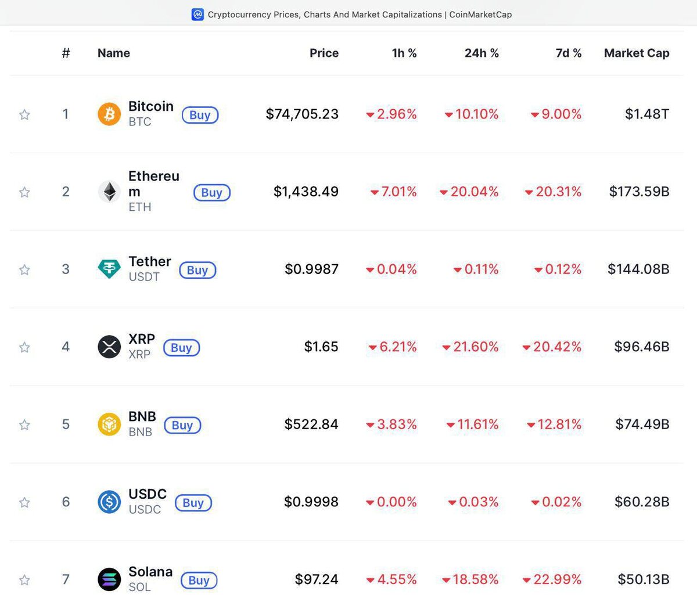Click the BNB coin logo

[109, 424]
